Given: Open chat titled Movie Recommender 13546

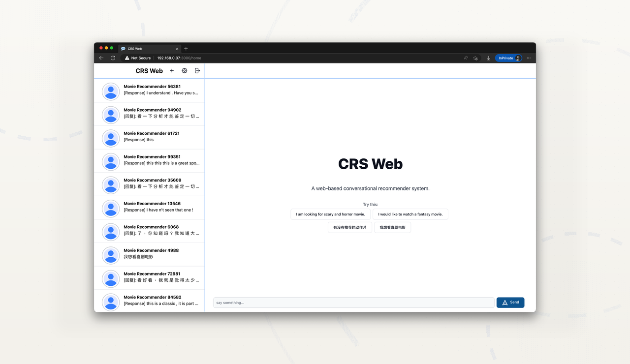Looking at the screenshot, I should [152, 204].
